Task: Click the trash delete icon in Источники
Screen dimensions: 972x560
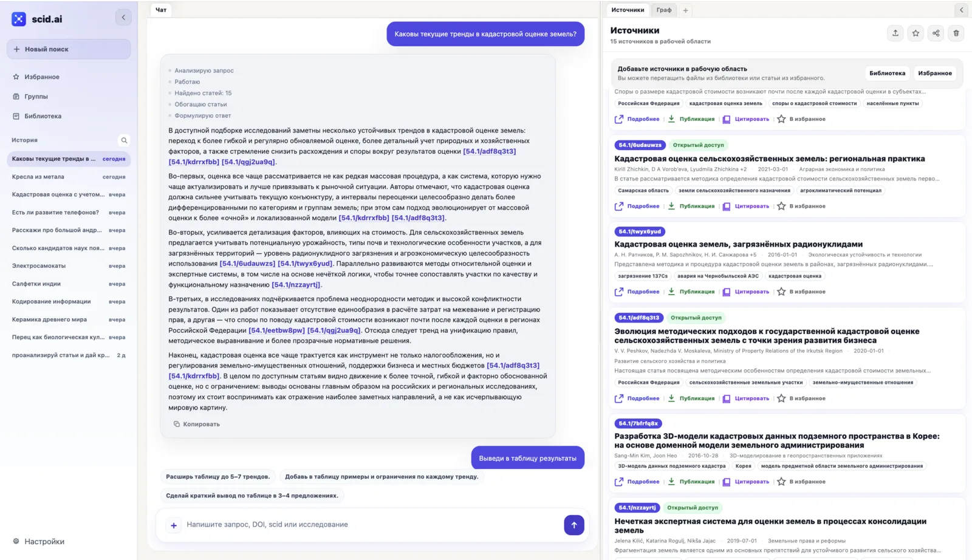Action: click(x=956, y=33)
